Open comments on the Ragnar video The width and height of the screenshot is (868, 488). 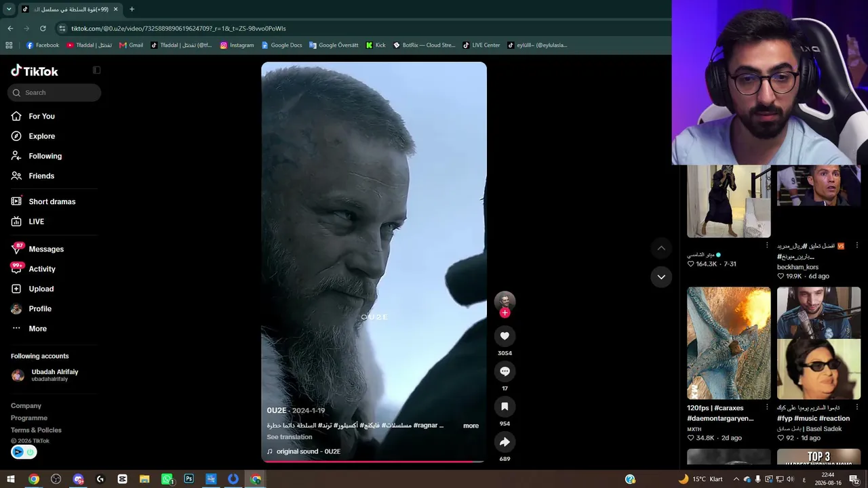click(x=505, y=371)
